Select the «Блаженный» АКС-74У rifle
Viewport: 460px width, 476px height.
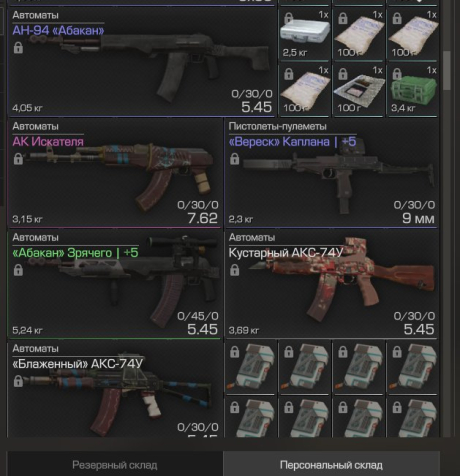(x=114, y=389)
